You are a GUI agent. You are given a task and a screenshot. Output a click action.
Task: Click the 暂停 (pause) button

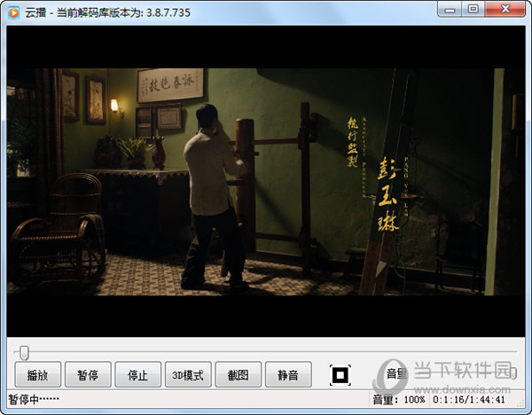[88, 374]
